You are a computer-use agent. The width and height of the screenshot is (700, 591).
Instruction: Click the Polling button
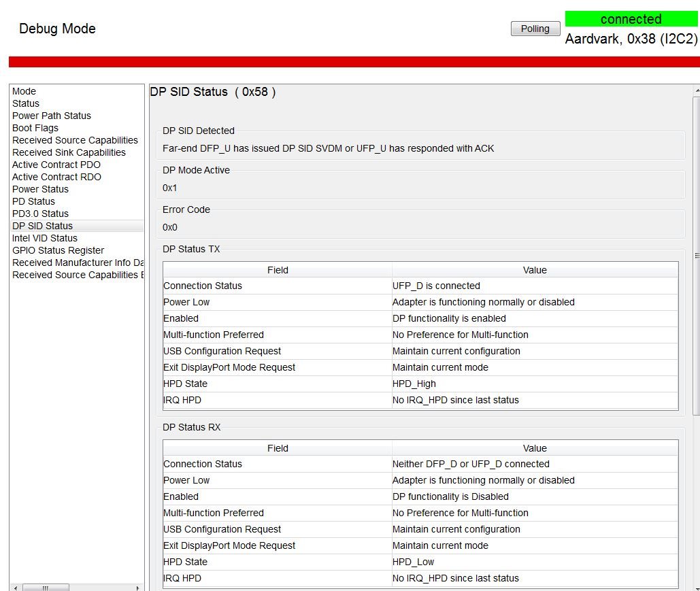point(535,29)
